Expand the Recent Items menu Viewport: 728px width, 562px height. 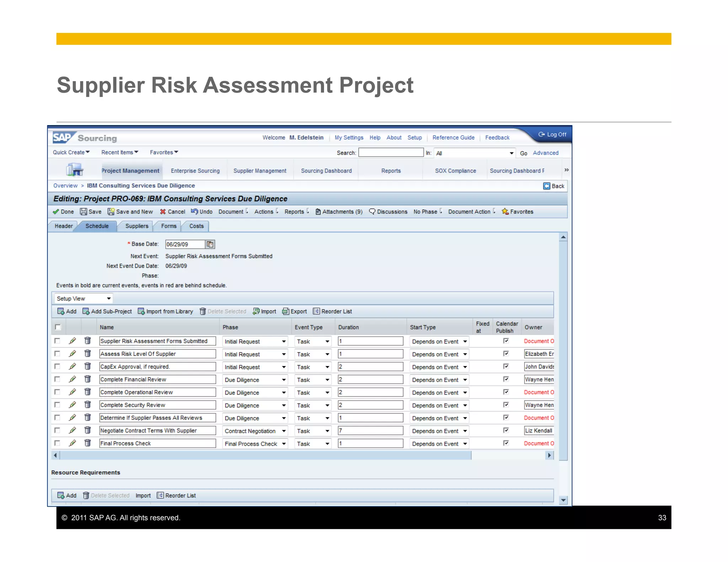120,152
